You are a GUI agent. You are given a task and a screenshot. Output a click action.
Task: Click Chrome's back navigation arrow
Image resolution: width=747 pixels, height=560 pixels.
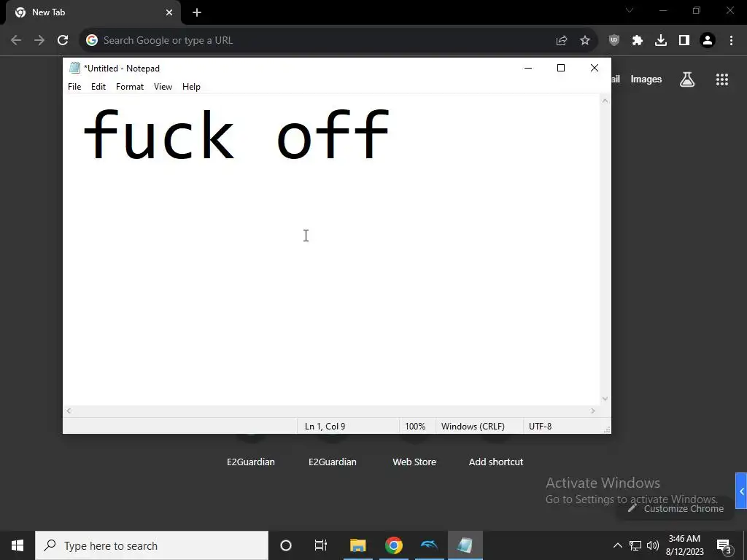tap(16, 41)
